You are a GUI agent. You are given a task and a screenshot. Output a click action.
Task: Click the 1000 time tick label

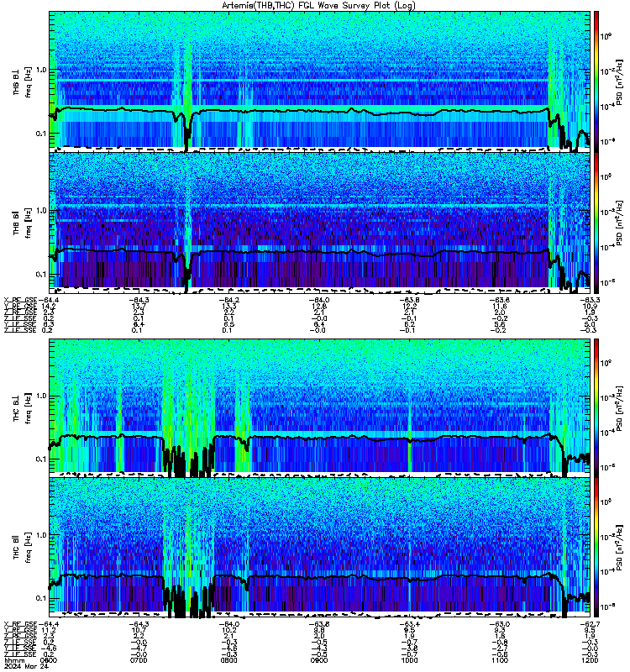[x=409, y=660]
